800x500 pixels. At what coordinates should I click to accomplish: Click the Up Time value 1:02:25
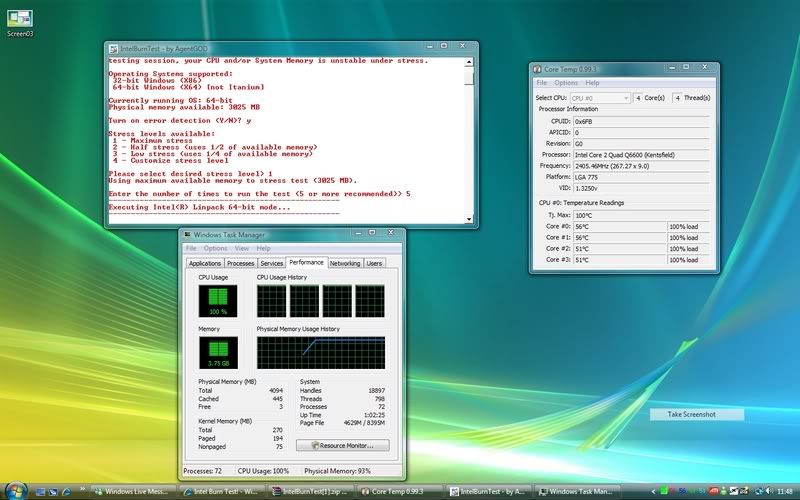pyautogui.click(x=374, y=415)
